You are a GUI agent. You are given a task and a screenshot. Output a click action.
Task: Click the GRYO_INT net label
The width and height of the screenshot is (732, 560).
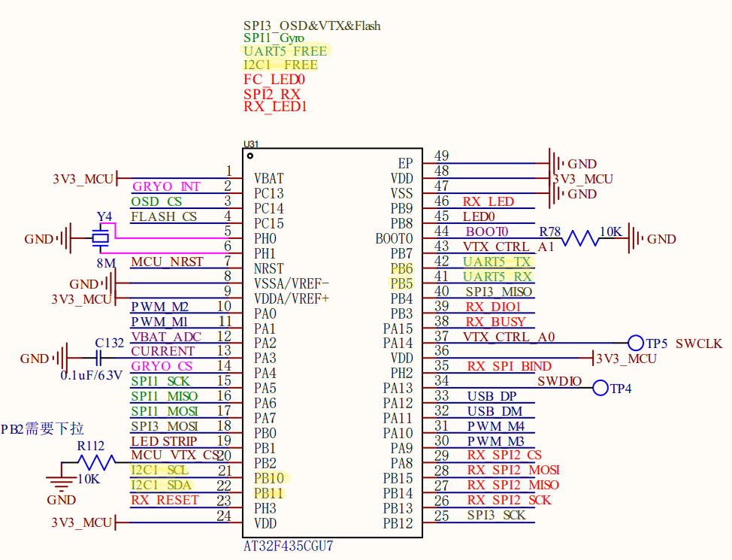click(x=167, y=186)
